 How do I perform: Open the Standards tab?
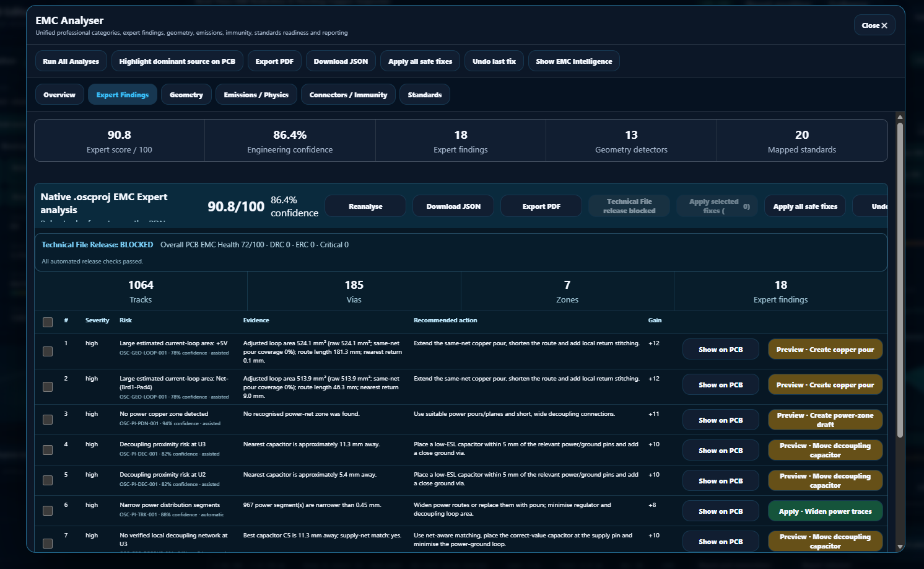pyautogui.click(x=425, y=95)
